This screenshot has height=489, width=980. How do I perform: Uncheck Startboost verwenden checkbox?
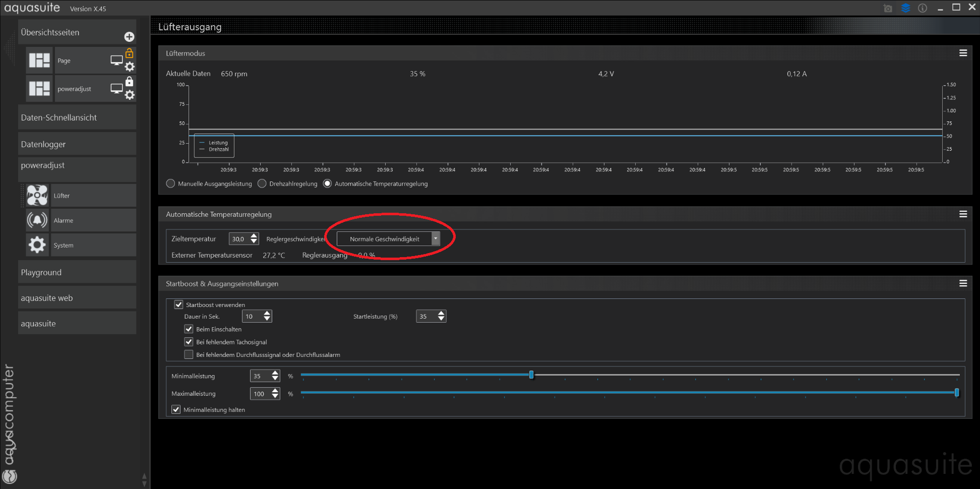click(x=179, y=304)
